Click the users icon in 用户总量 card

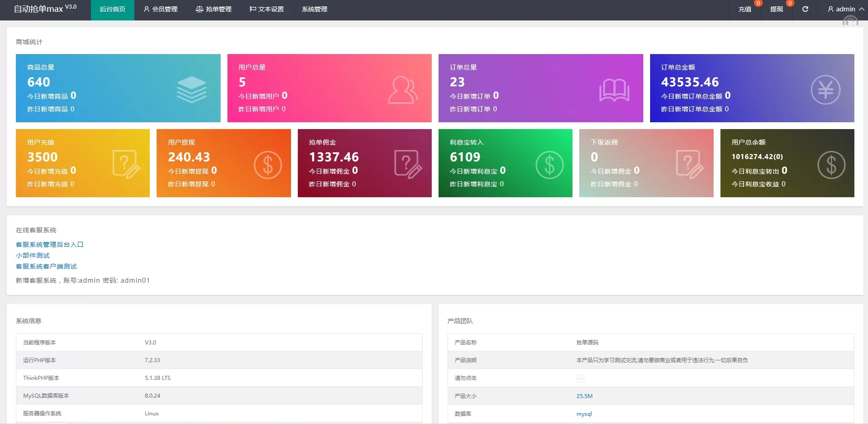402,90
